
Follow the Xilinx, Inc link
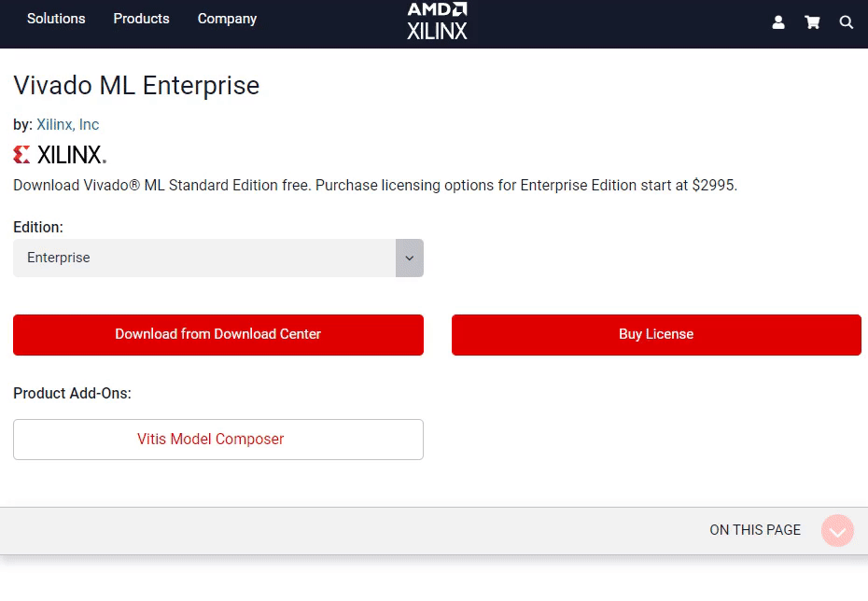[x=67, y=124]
